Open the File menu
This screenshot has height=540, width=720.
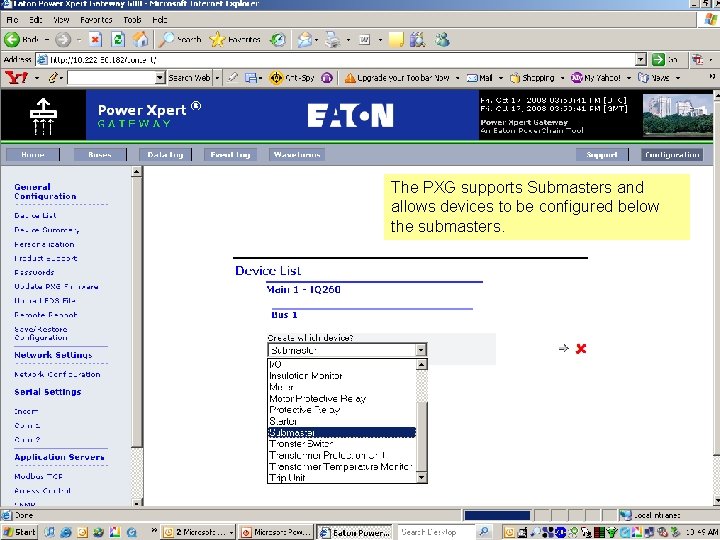click(12, 20)
